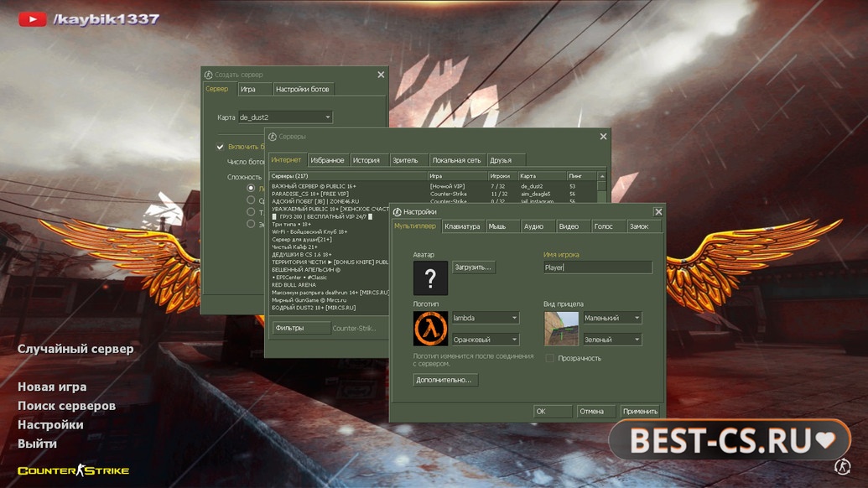Click Новая игра in main menu
The height and width of the screenshot is (488, 868).
(52, 387)
